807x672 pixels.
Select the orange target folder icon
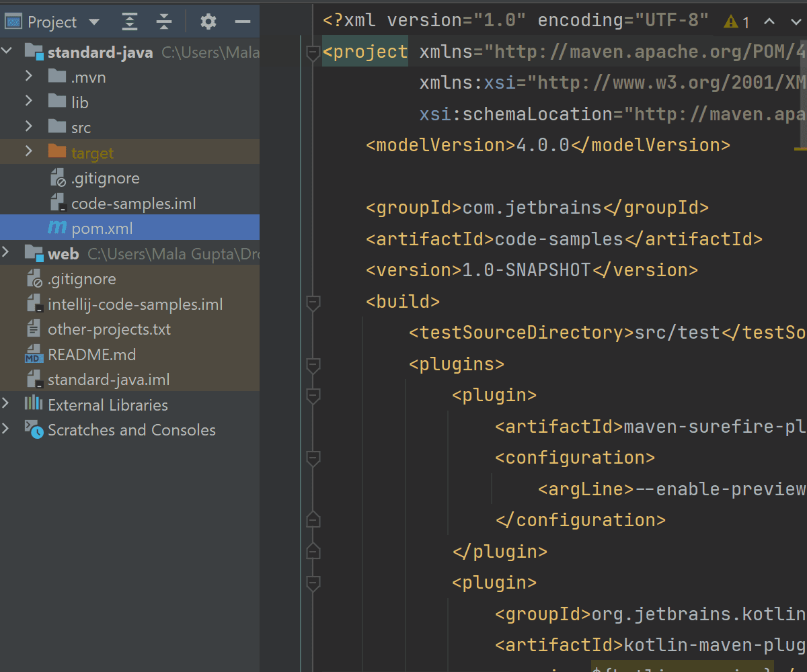pyautogui.click(x=57, y=152)
